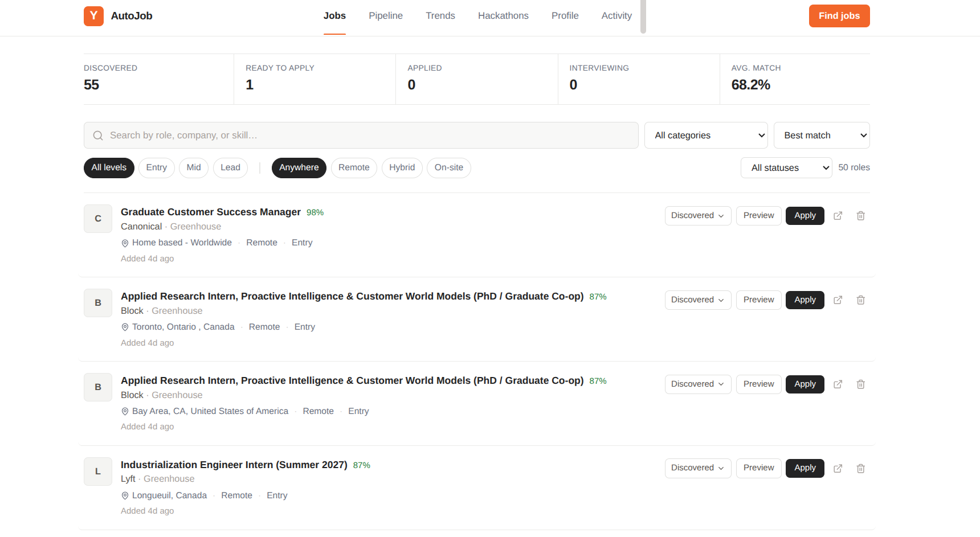This screenshot has width=980, height=537.
Task: Open Discovered status dropdown for Lyft job
Action: tap(698, 468)
